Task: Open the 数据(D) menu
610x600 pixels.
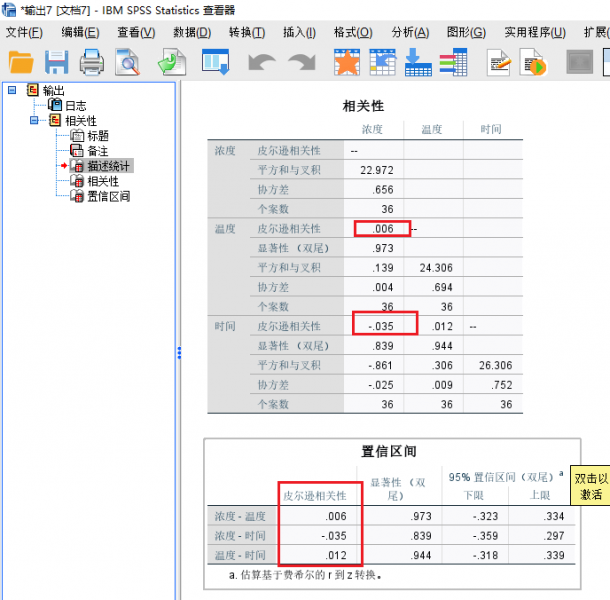Action: coord(192,32)
